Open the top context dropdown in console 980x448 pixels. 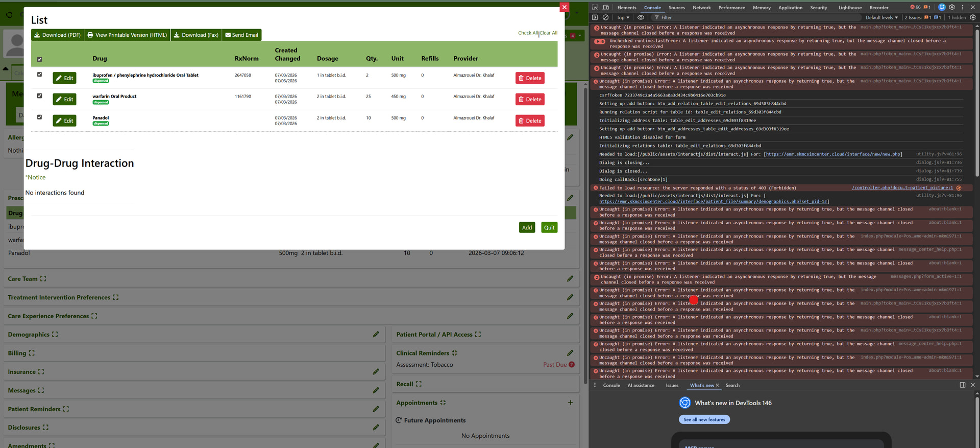coord(623,17)
